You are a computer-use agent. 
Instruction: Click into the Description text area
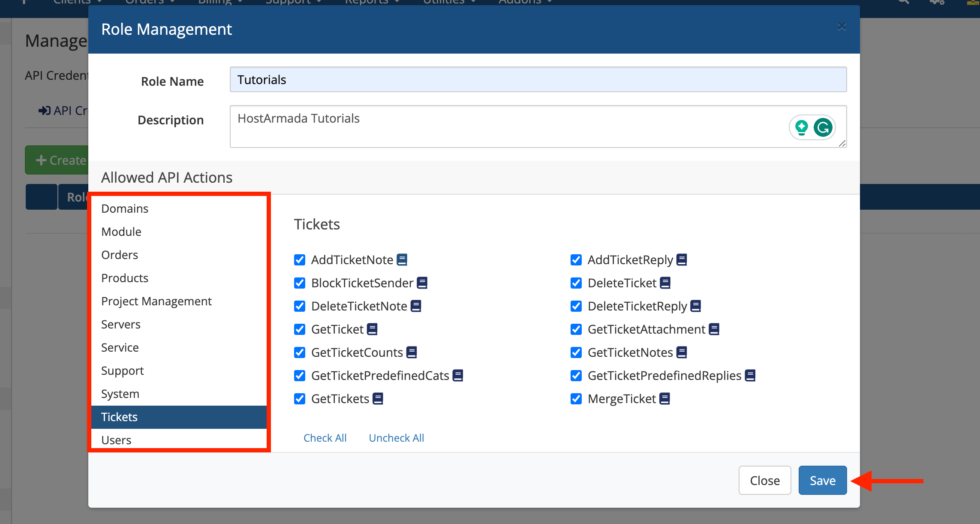538,126
